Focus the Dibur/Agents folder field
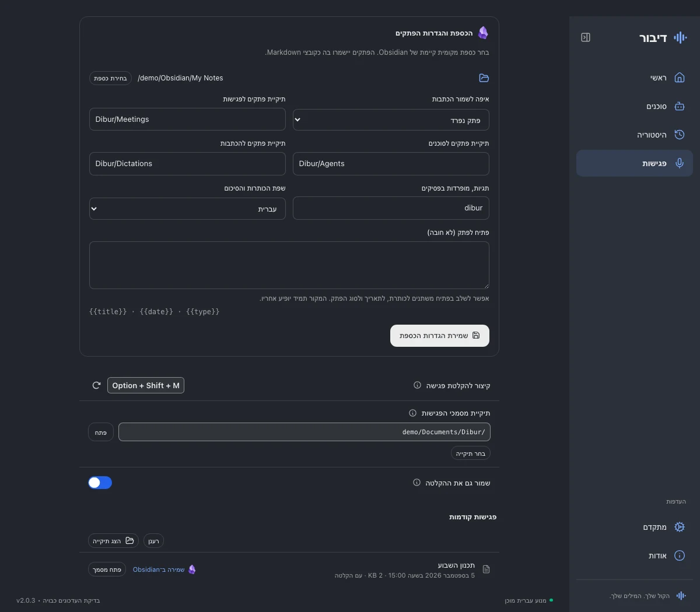This screenshot has height=612, width=700. tap(391, 164)
